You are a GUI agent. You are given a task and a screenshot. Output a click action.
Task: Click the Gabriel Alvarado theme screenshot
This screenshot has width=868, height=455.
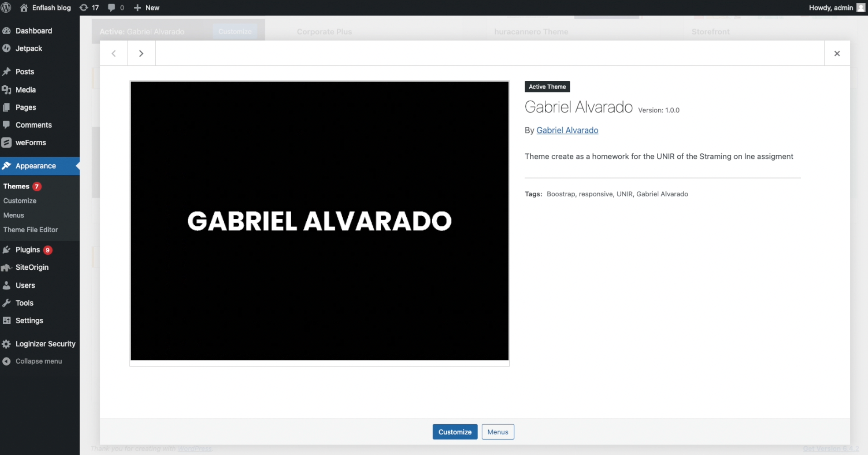[319, 221]
